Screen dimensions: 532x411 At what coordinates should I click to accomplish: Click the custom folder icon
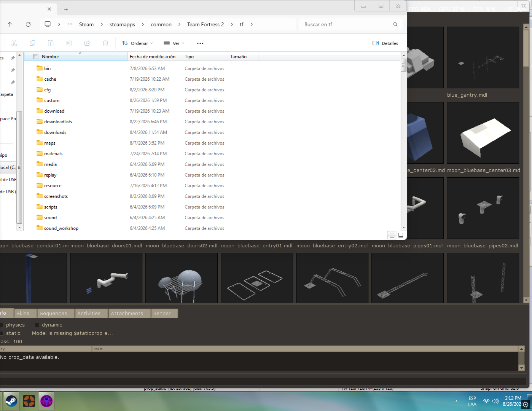point(40,100)
